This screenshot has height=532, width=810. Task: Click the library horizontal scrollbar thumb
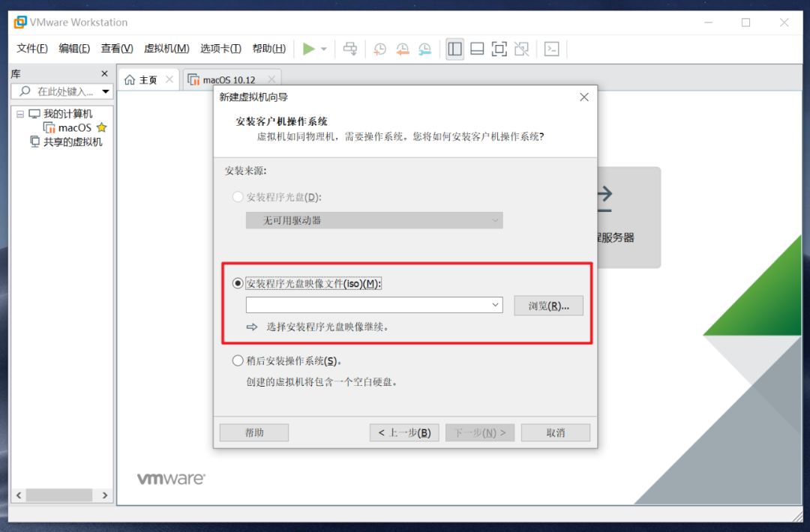point(59,495)
